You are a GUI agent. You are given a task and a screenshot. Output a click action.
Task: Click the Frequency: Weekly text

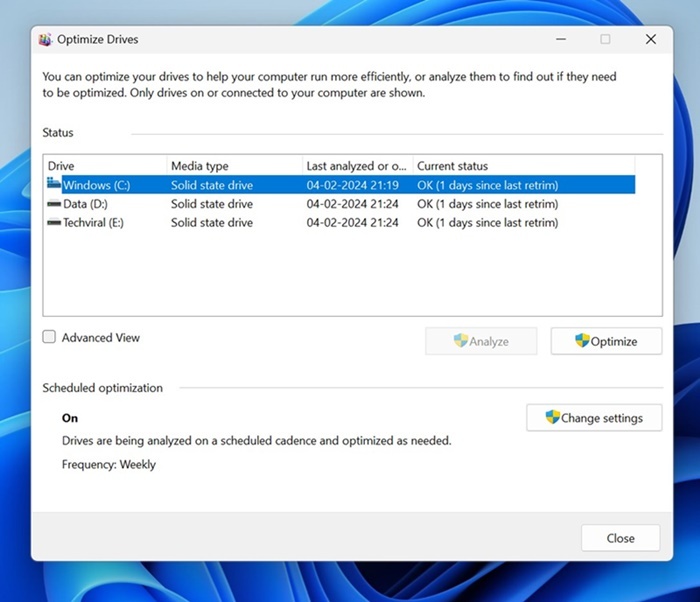pos(109,464)
